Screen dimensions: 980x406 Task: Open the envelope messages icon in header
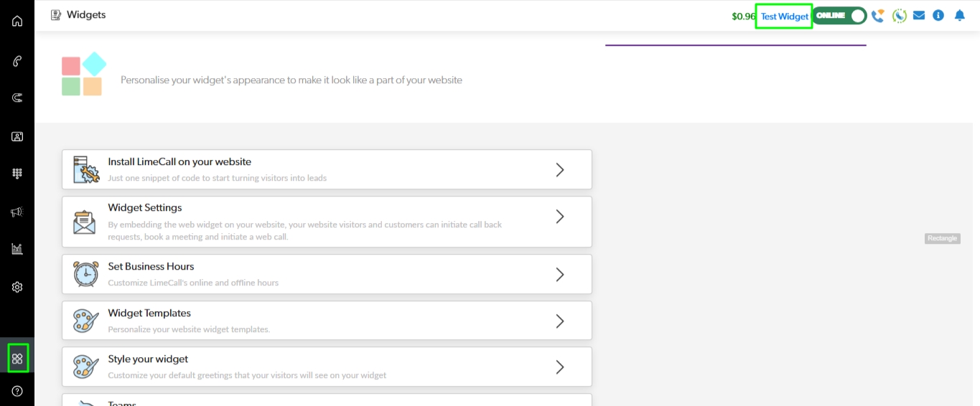coord(919,15)
